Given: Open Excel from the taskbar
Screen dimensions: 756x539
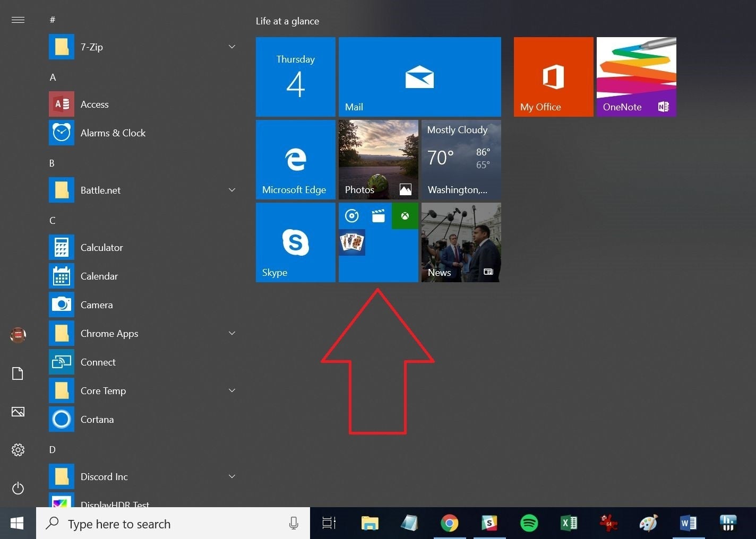Looking at the screenshot, I should [x=569, y=524].
